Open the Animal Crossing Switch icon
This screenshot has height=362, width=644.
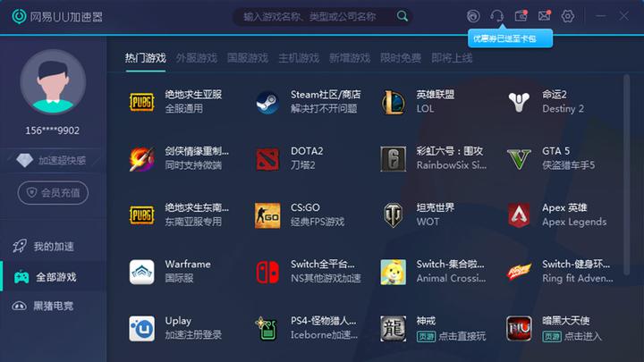[x=393, y=272]
